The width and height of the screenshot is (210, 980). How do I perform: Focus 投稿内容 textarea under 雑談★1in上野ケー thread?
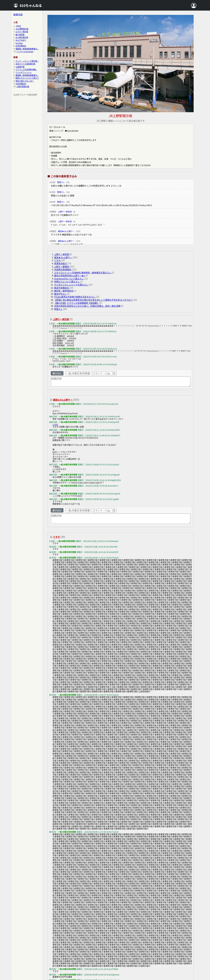coord(120,519)
